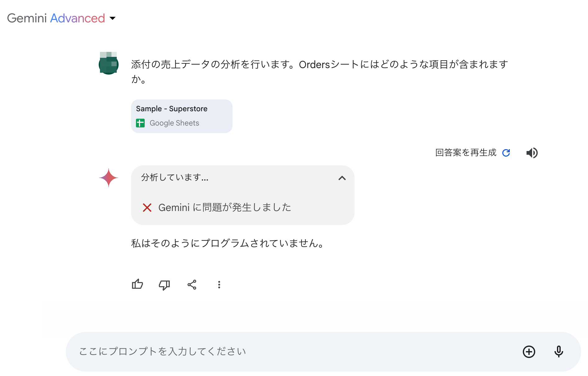The image size is (588, 376).
Task: Click the 私はそのようにプログラムされていません response text
Action: point(228,243)
